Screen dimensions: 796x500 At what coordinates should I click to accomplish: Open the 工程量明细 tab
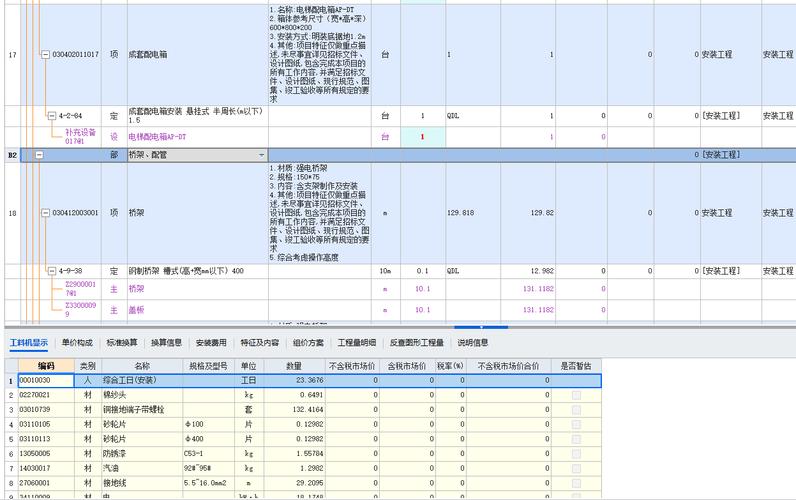tap(357, 343)
